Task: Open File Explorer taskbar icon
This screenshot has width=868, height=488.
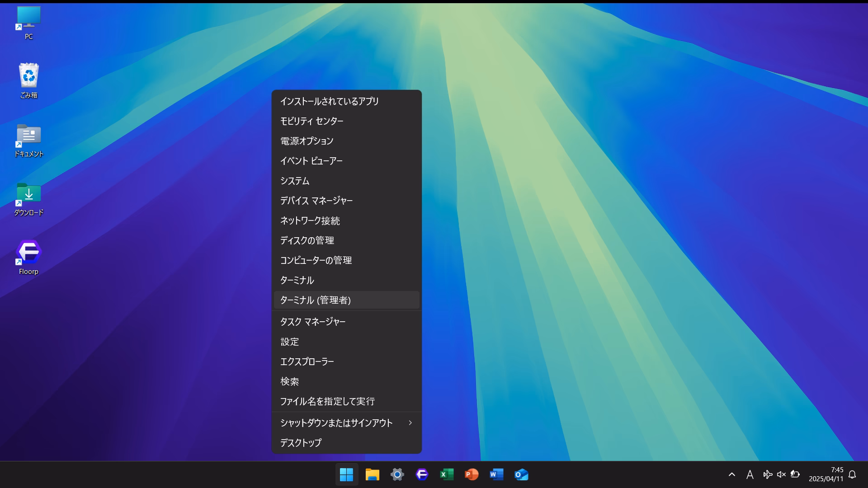Action: 372,474
